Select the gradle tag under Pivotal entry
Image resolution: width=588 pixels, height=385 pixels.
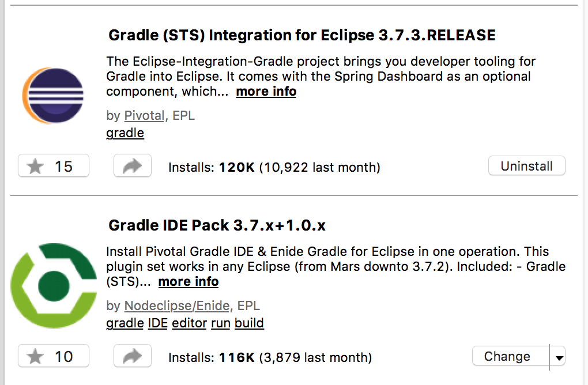click(125, 133)
